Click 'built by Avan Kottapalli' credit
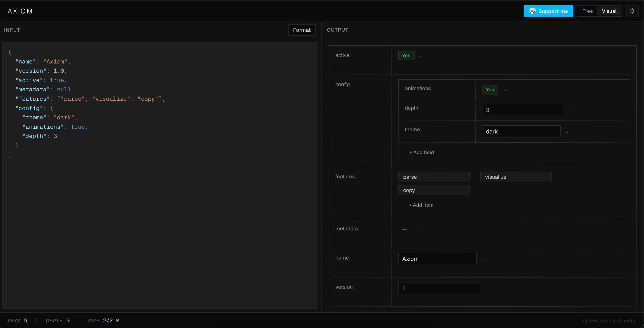 [x=608, y=321]
